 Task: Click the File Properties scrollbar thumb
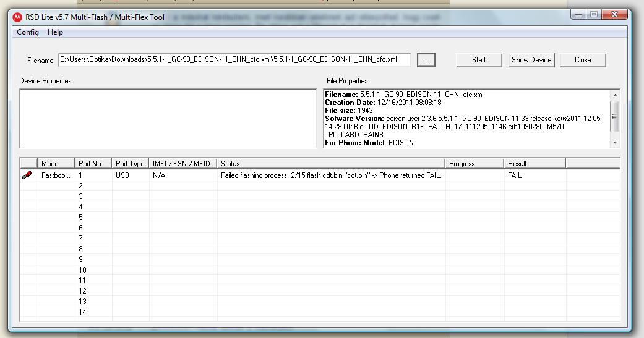click(614, 116)
